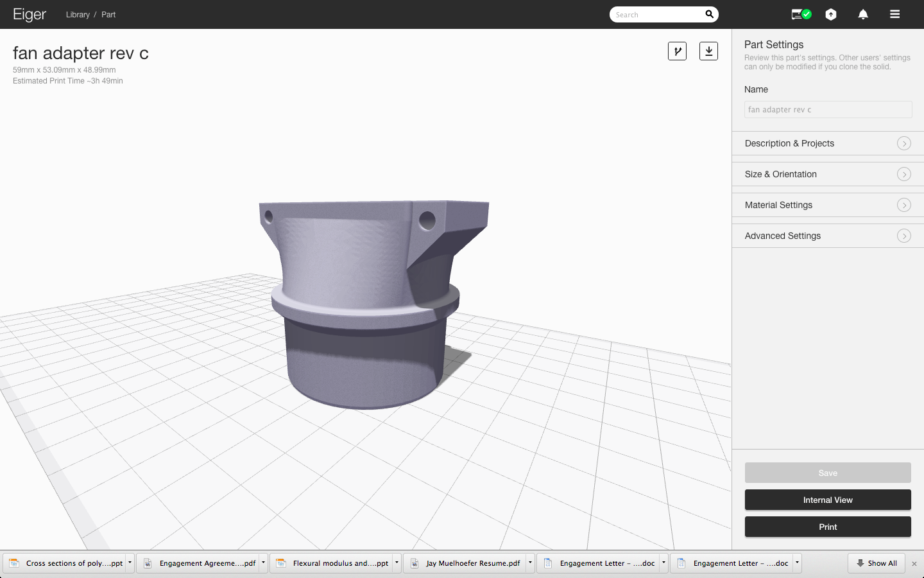The width and height of the screenshot is (924, 578).
Task: Open the hamburger menu
Action: (x=894, y=14)
